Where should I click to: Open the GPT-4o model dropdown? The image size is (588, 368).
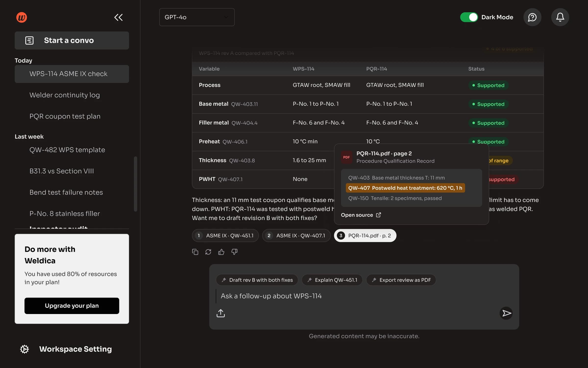(197, 17)
